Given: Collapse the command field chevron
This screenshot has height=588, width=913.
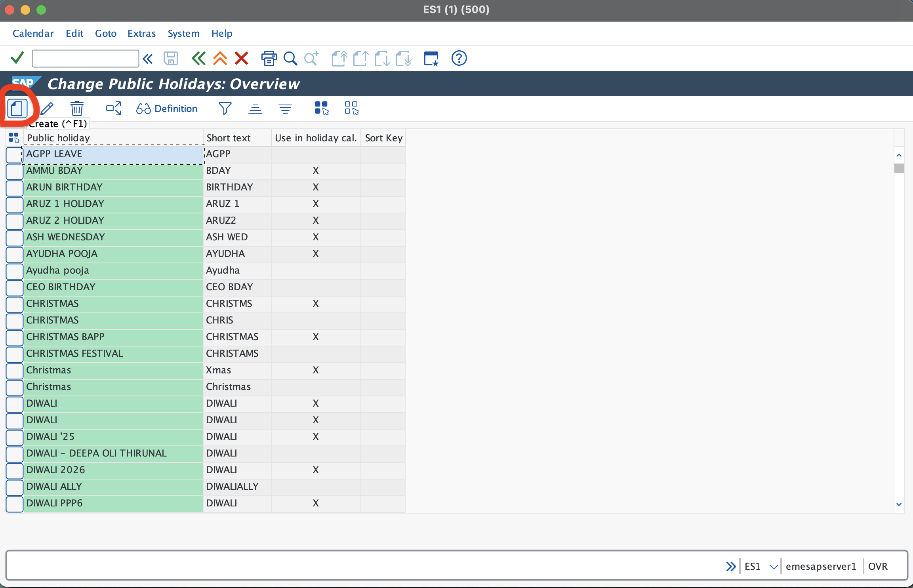Looking at the screenshot, I should (148, 59).
